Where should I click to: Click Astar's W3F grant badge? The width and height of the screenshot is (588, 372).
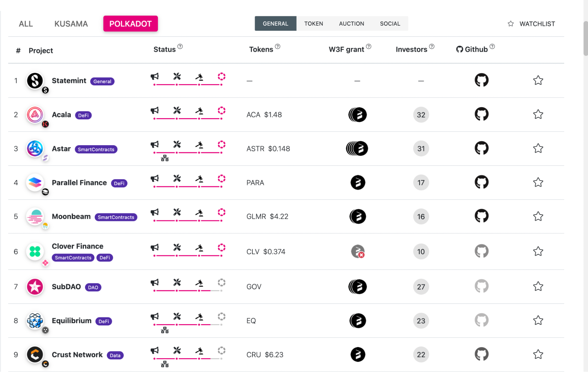[357, 148]
